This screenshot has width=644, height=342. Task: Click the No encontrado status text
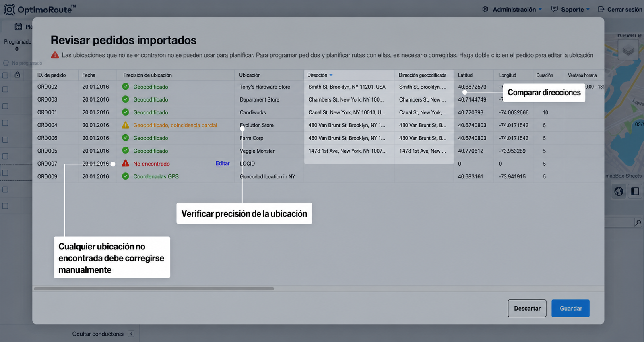(x=152, y=164)
